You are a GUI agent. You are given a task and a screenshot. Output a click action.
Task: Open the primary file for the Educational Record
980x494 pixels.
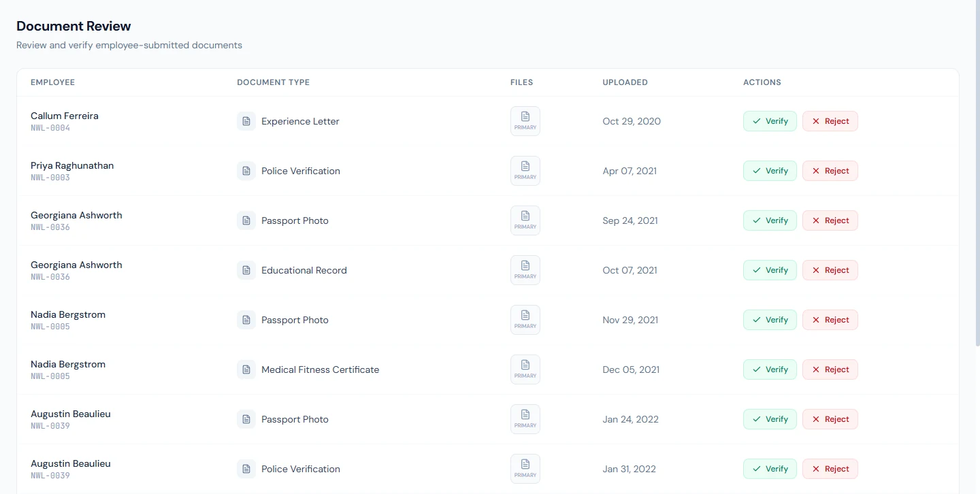(x=525, y=270)
